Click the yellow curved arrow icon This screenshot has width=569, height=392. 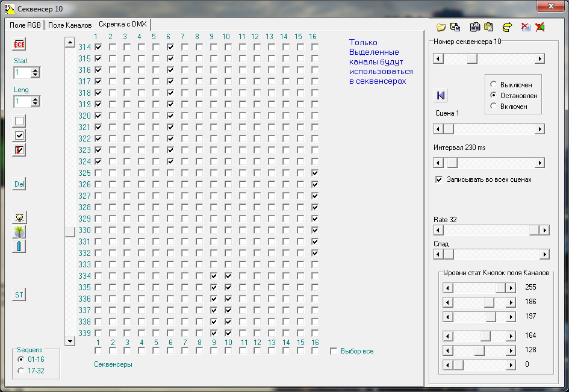(508, 27)
